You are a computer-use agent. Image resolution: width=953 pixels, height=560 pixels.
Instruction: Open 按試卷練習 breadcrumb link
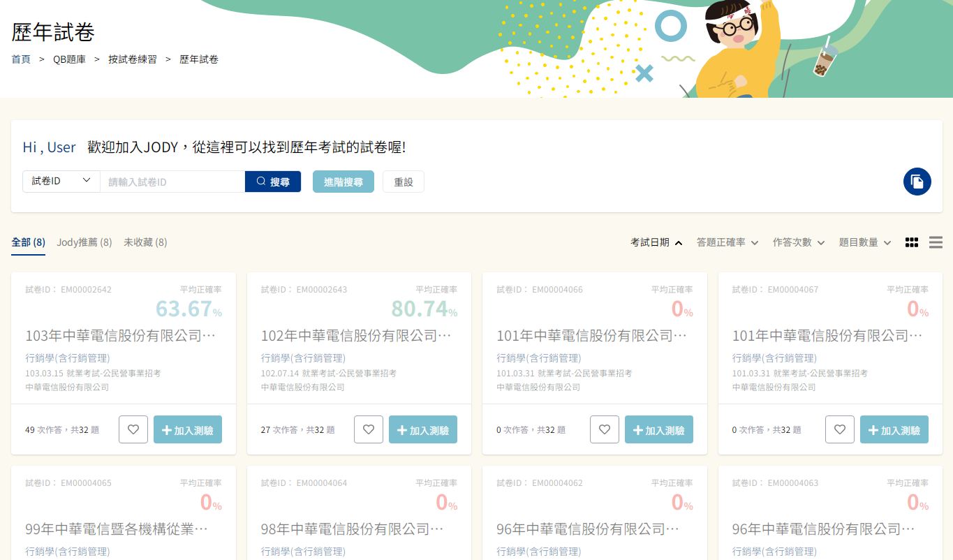133,59
